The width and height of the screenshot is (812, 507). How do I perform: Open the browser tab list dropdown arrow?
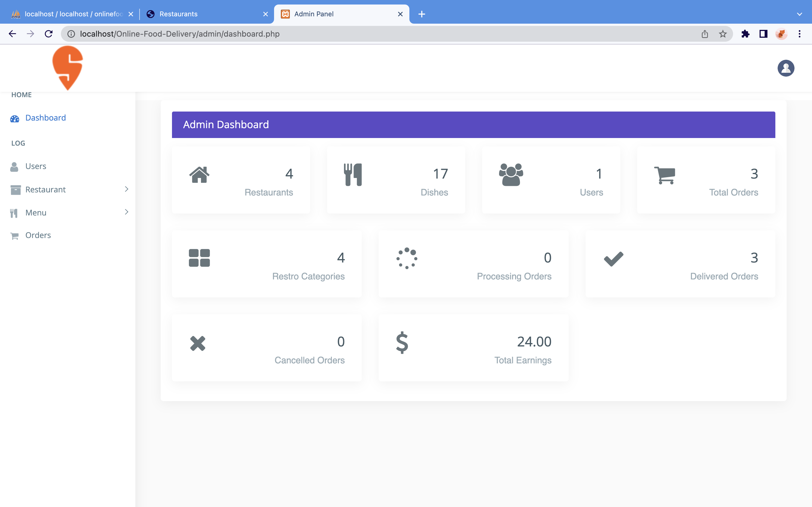point(799,14)
